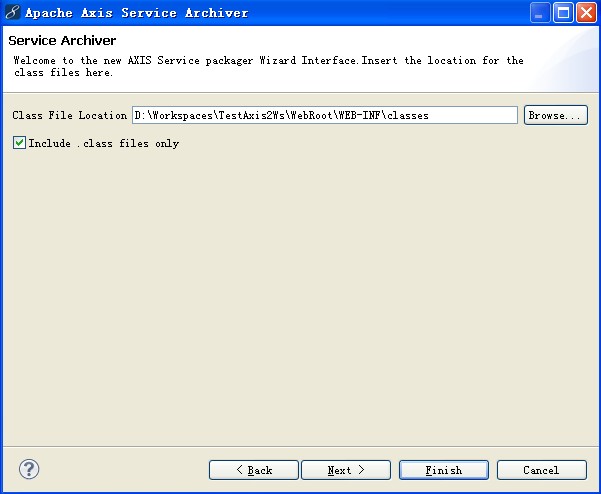Click Finish to complete the wizard
The image size is (601, 494).
444,470
